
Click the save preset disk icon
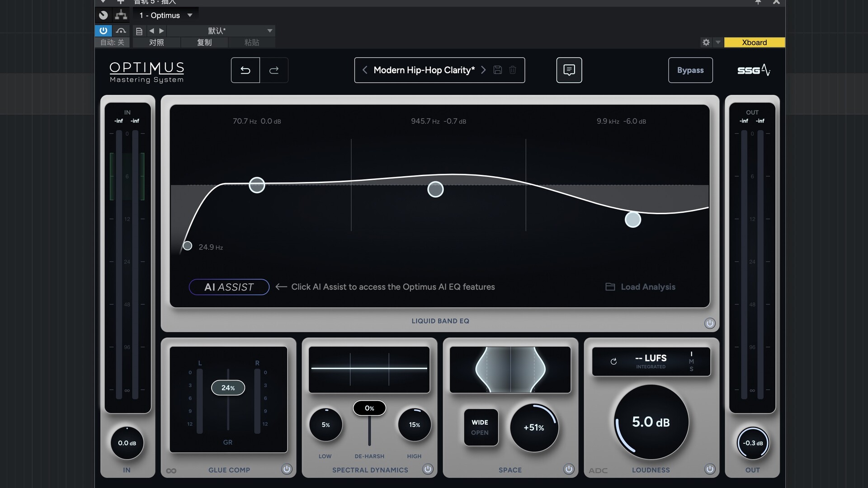tap(497, 70)
